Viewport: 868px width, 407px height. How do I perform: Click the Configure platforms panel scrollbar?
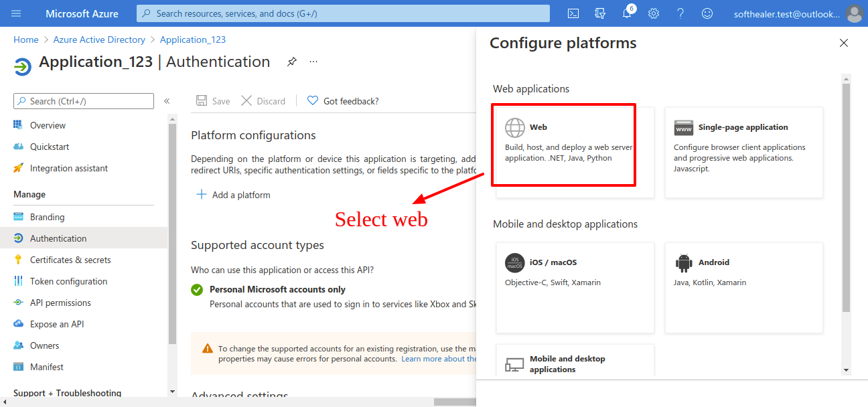tap(846, 197)
